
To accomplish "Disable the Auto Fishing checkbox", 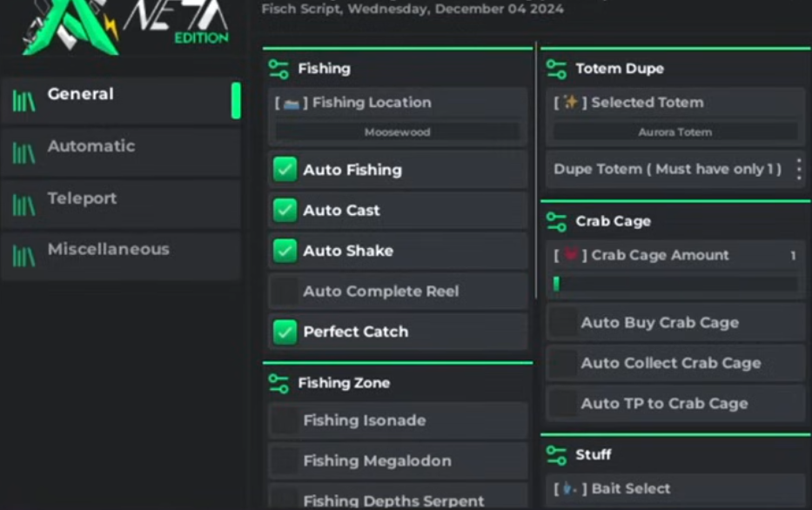I will (x=285, y=170).
